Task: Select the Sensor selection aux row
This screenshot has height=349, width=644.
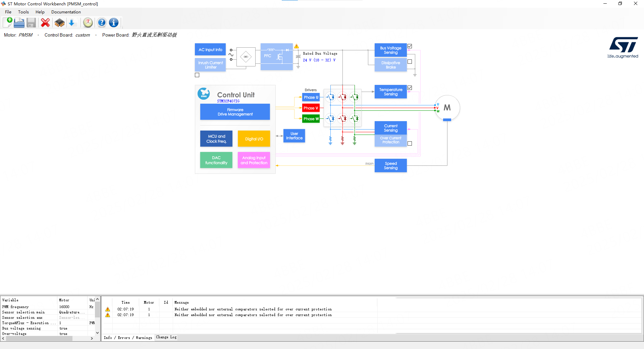Action: point(48,317)
